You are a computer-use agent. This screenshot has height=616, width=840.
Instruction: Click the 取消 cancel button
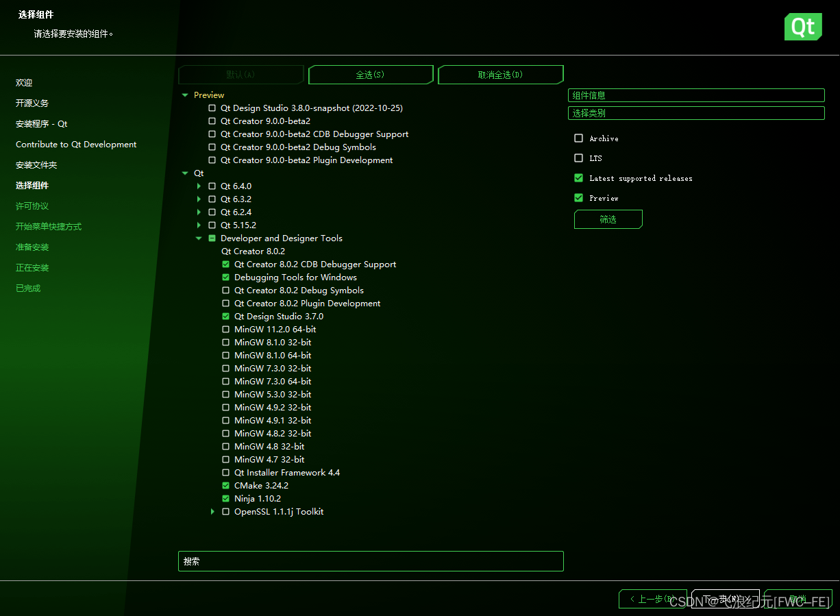point(798,599)
